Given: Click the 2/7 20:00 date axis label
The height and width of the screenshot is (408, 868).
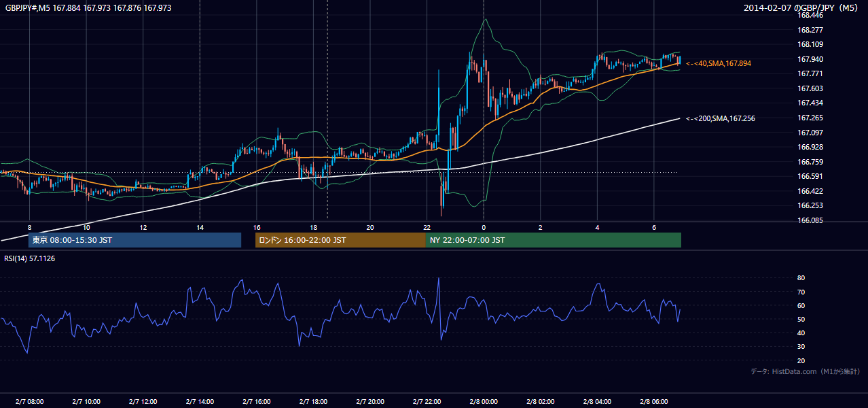Looking at the screenshot, I should (370, 402).
